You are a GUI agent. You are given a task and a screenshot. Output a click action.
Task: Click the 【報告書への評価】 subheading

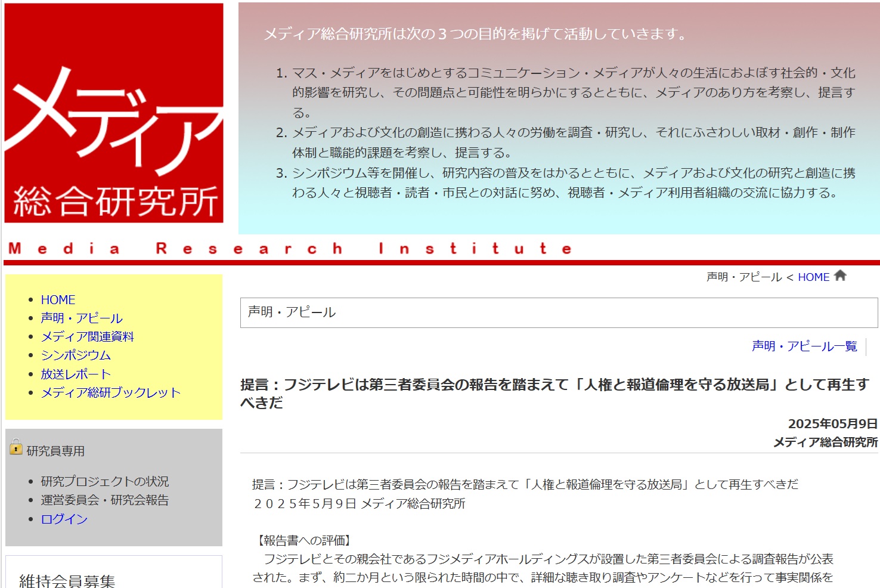click(304, 540)
